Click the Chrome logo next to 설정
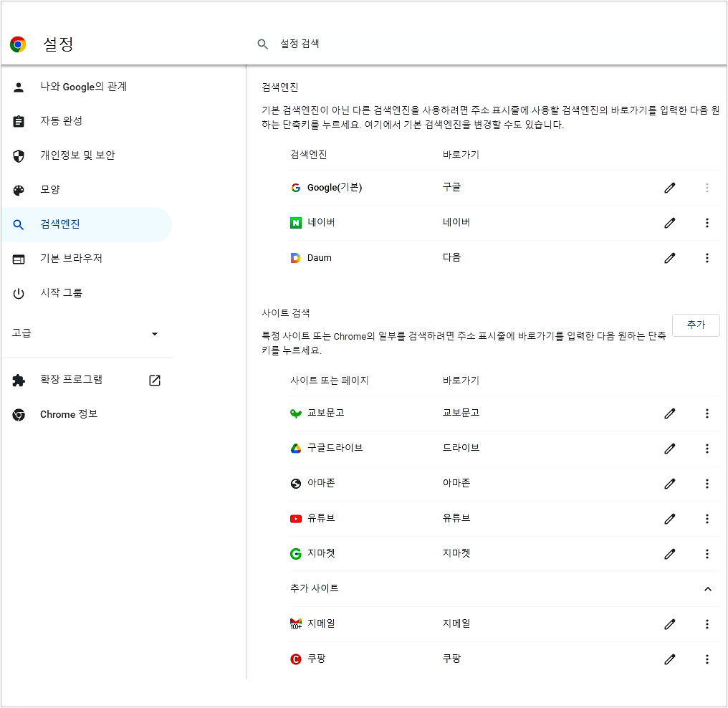This screenshot has width=728, height=708. [18, 44]
